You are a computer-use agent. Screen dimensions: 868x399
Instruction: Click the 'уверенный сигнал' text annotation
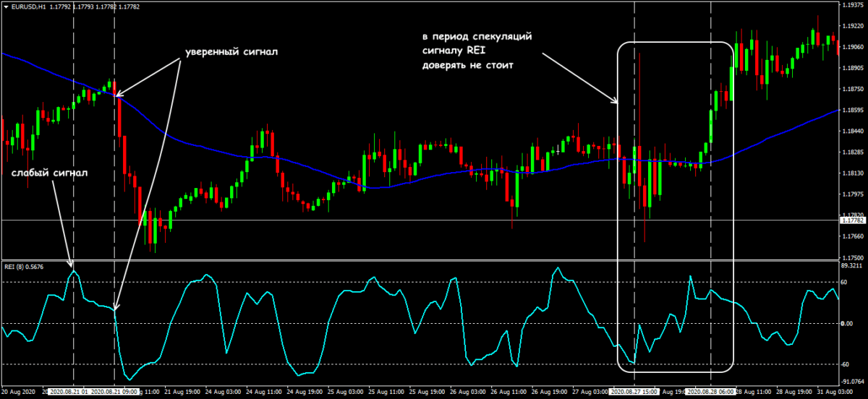click(x=231, y=53)
